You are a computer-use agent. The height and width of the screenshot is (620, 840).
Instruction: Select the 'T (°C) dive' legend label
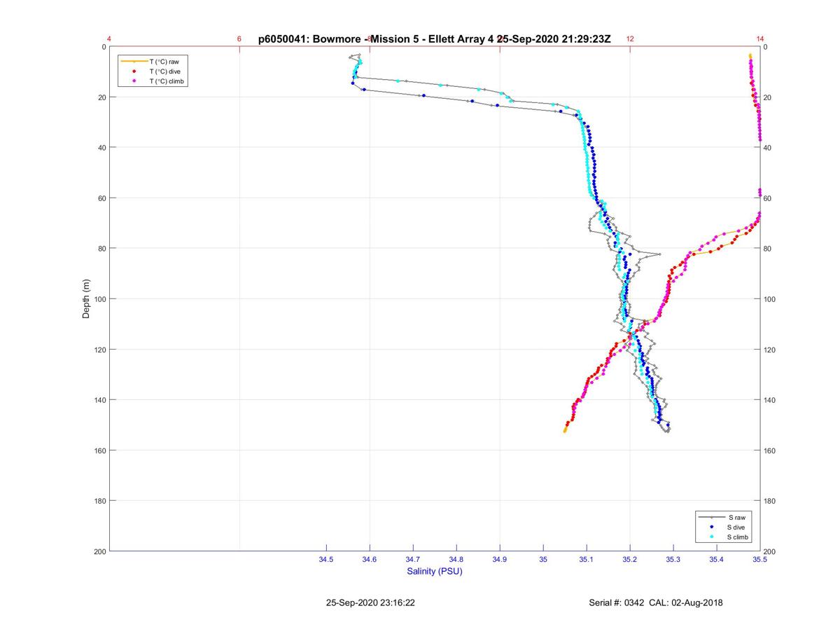click(164, 71)
